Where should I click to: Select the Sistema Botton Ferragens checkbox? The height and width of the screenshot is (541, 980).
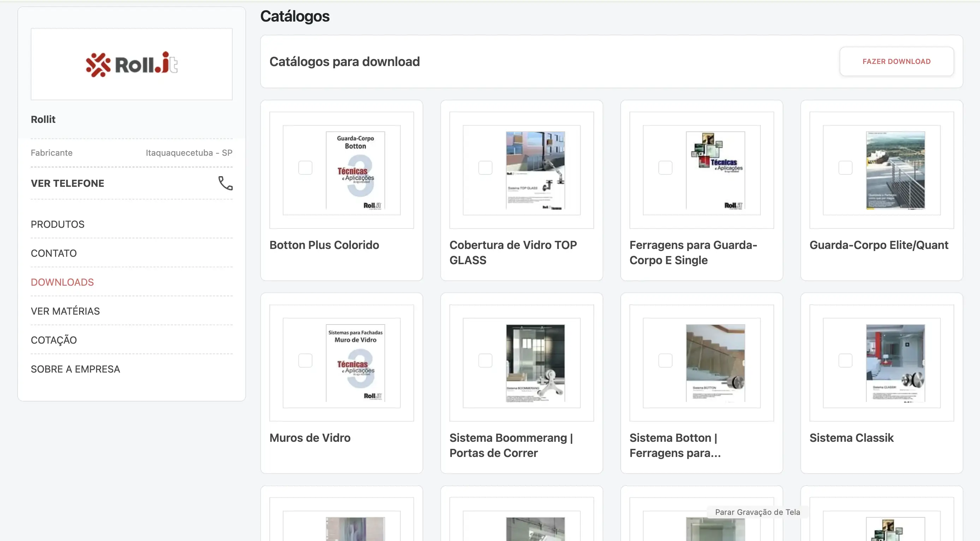(x=665, y=360)
